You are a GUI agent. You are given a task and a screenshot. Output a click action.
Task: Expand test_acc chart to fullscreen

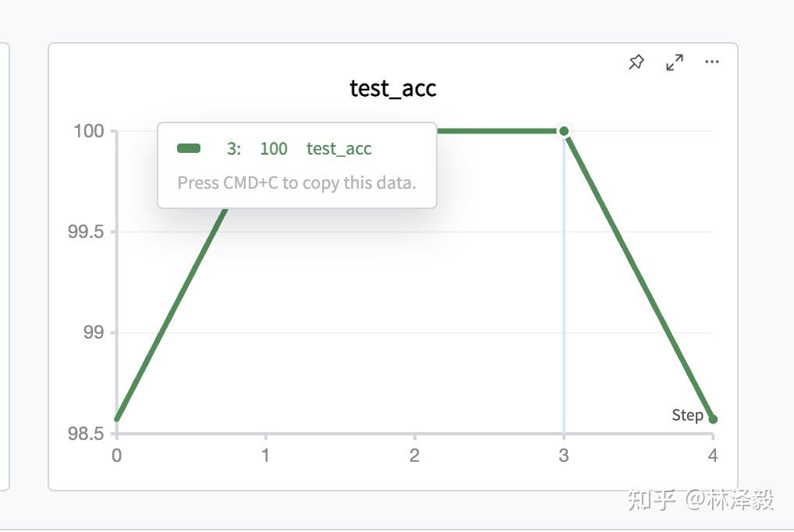[x=675, y=62]
